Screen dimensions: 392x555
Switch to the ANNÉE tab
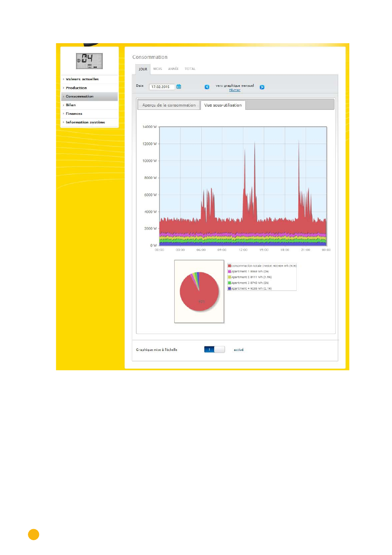coord(173,69)
